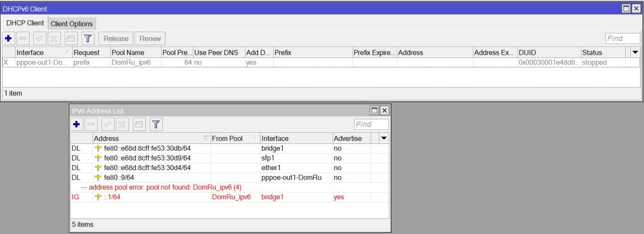
Task: Sort DHCPv6 clients by Pool Name column
Action: click(135, 52)
